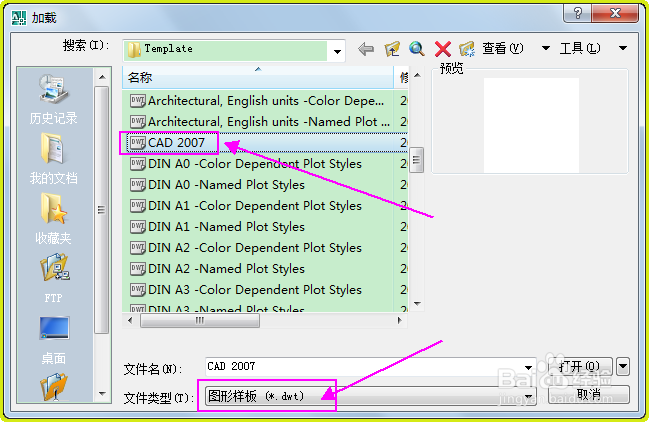
Task: Click the help question mark button
Action: point(578,14)
